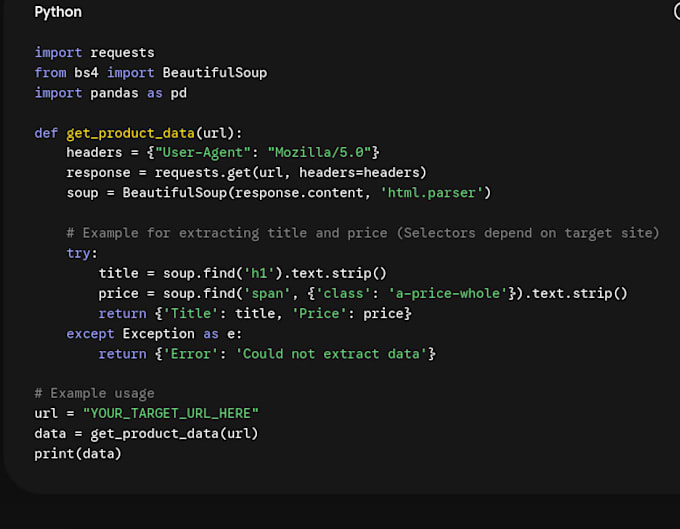The image size is (680, 529).
Task: Click the 'data = get_product_data(url)' line
Action: 146,434
